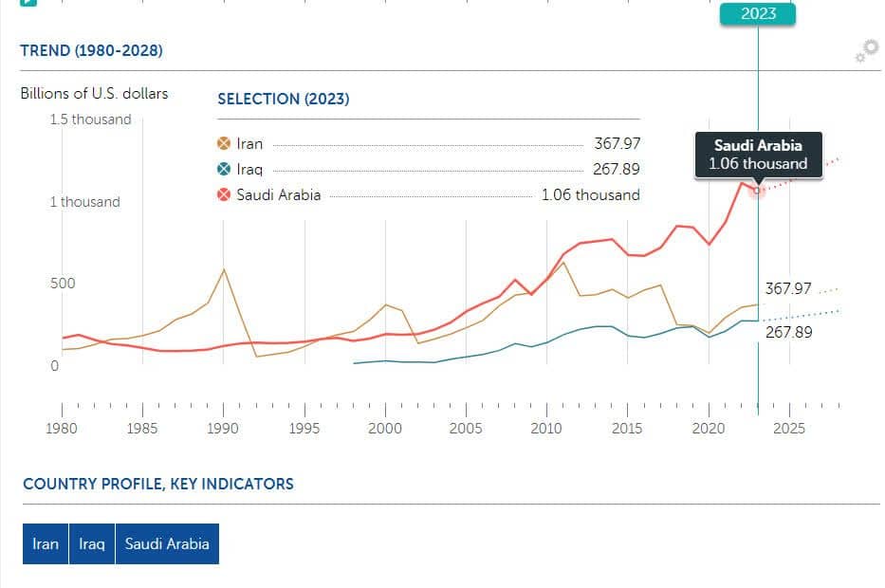Click the Iraq legend label
Image resolution: width=885 pixels, height=588 pixels.
click(x=249, y=170)
